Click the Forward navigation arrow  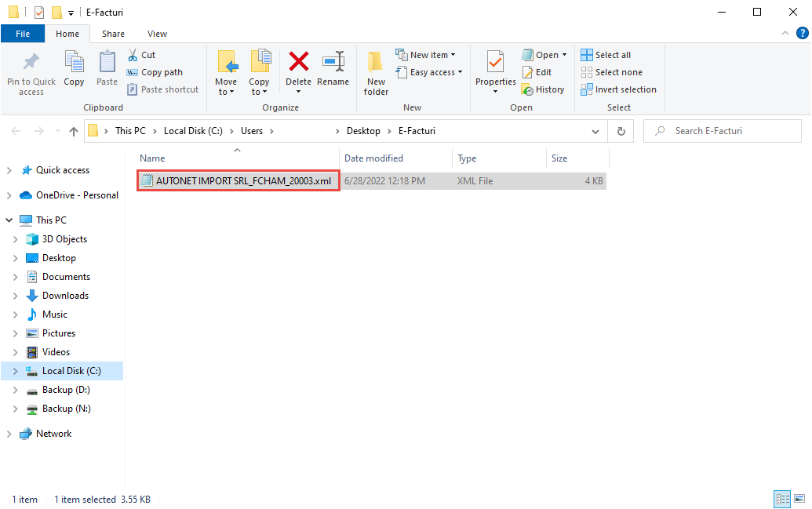click(39, 132)
